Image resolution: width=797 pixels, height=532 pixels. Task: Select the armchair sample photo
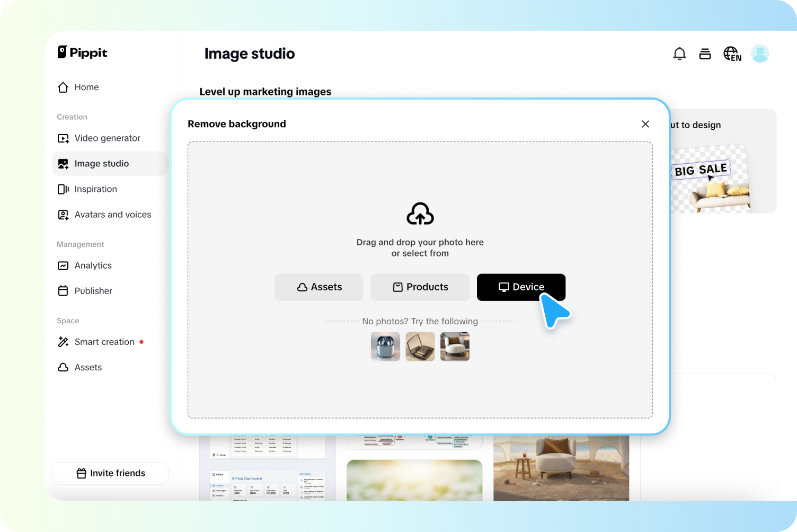(x=455, y=347)
